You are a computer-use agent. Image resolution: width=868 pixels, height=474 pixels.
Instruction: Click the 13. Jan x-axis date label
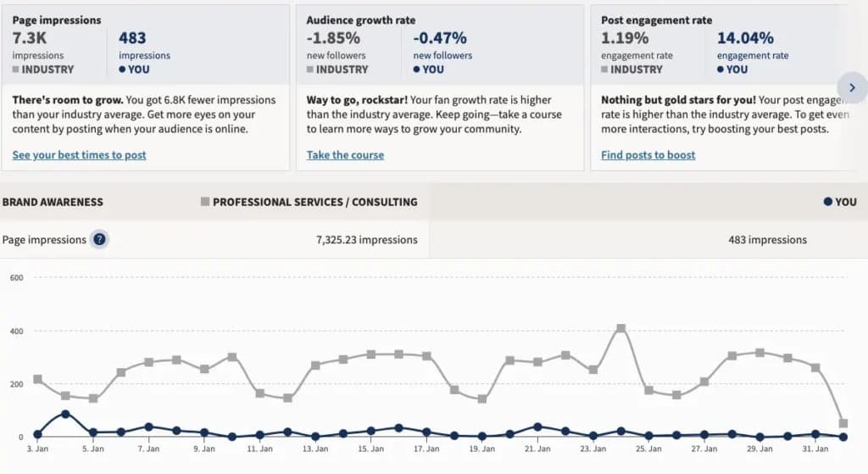(x=315, y=449)
